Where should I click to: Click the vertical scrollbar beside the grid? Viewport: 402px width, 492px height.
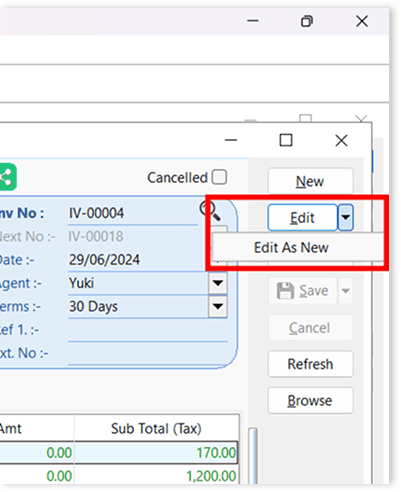tap(253, 455)
